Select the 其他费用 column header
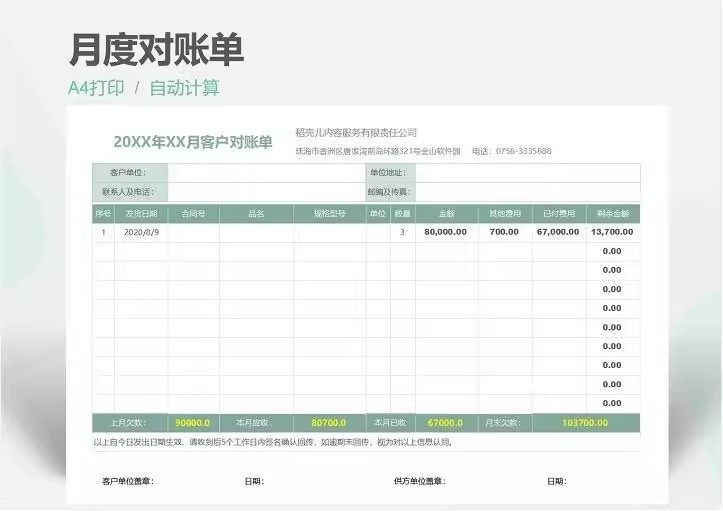This screenshot has height=511, width=723. (505, 214)
